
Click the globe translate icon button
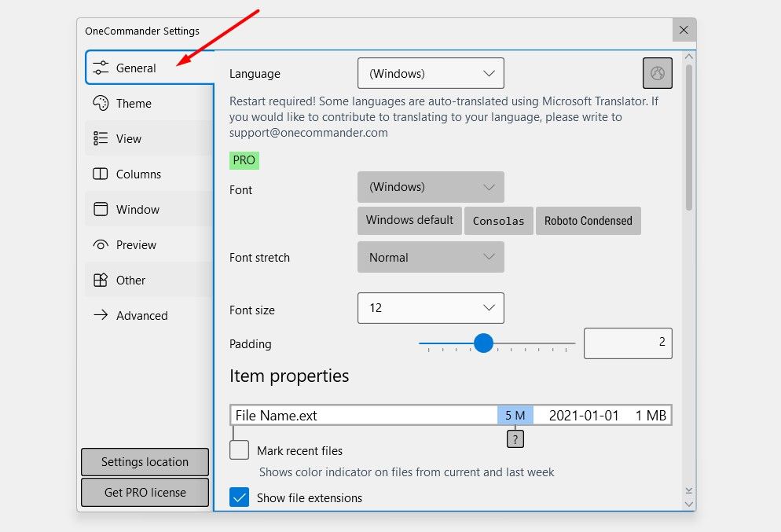(658, 73)
